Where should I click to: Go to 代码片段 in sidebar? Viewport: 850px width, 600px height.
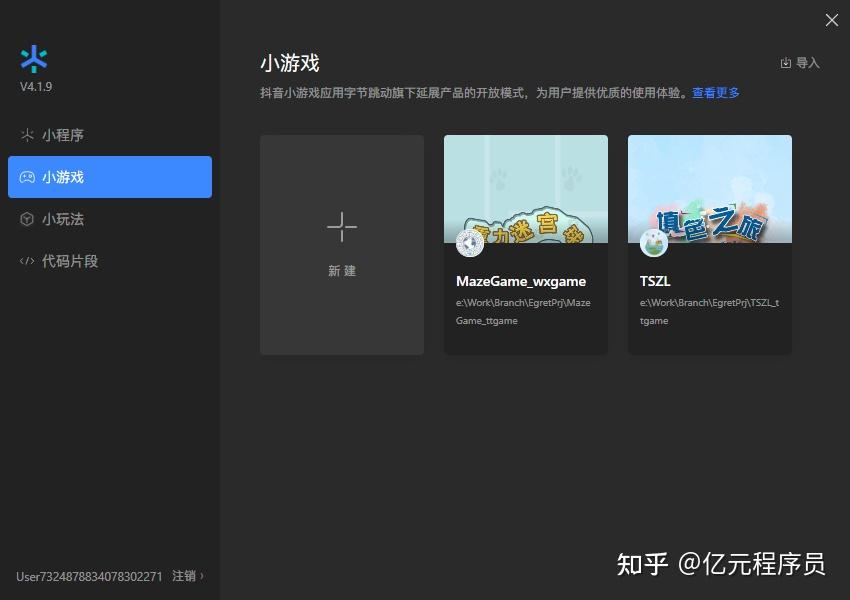tap(110, 261)
